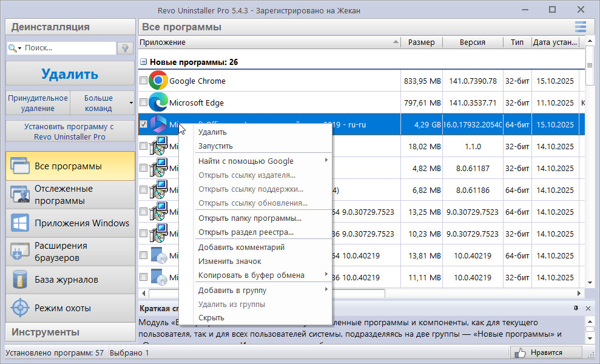Click the Logs Database sidebar icon

click(20, 280)
